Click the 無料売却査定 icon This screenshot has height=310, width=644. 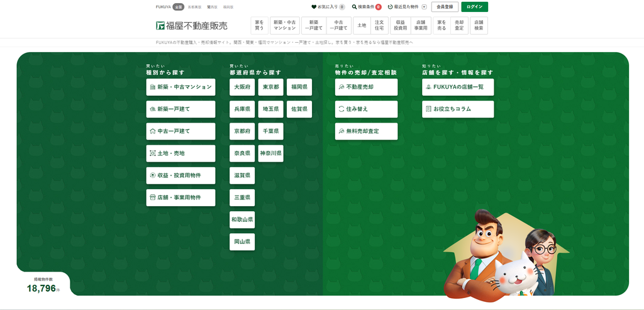point(341,131)
